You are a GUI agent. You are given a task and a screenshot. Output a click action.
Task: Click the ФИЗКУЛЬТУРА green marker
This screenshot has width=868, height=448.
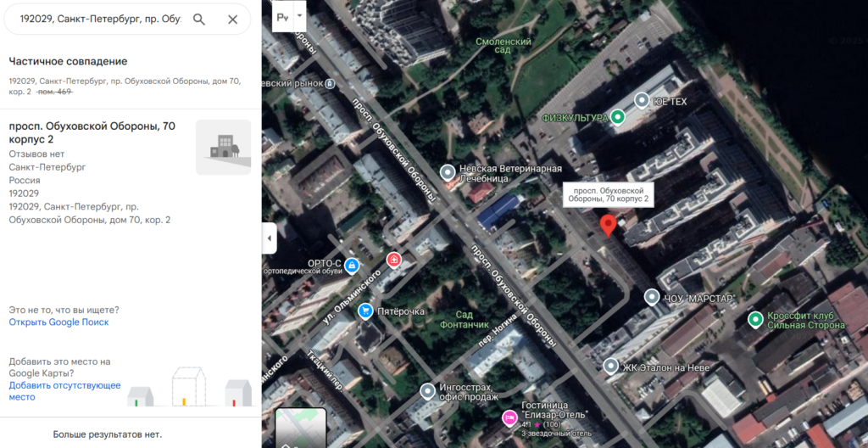tap(618, 117)
